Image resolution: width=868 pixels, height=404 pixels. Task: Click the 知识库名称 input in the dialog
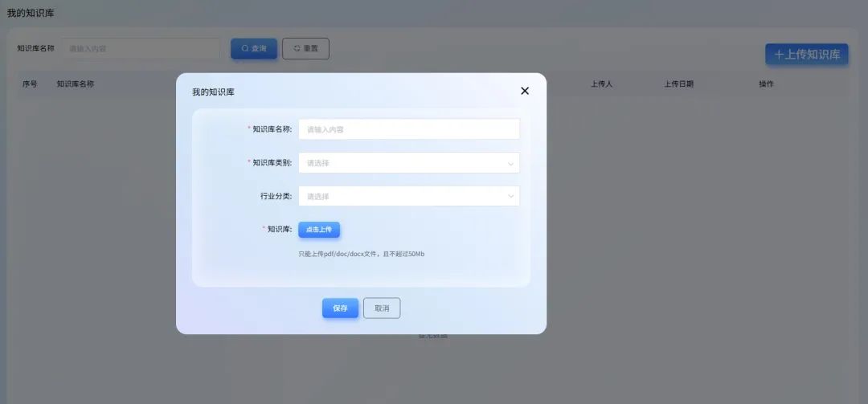409,129
